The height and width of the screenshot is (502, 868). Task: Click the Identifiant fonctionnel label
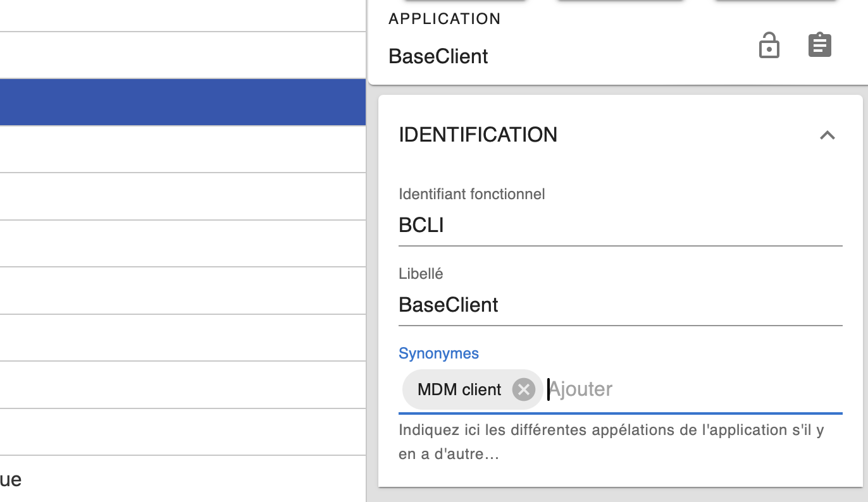[x=471, y=194]
